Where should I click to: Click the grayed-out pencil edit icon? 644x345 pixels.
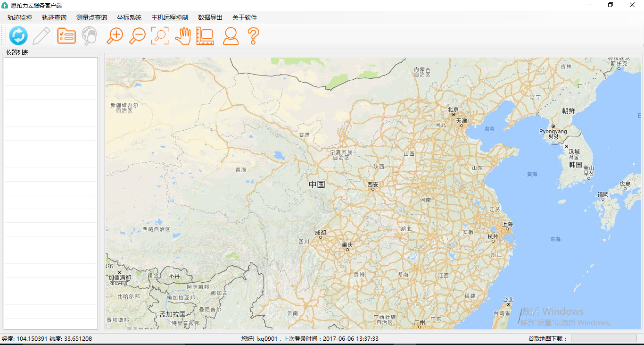(41, 36)
